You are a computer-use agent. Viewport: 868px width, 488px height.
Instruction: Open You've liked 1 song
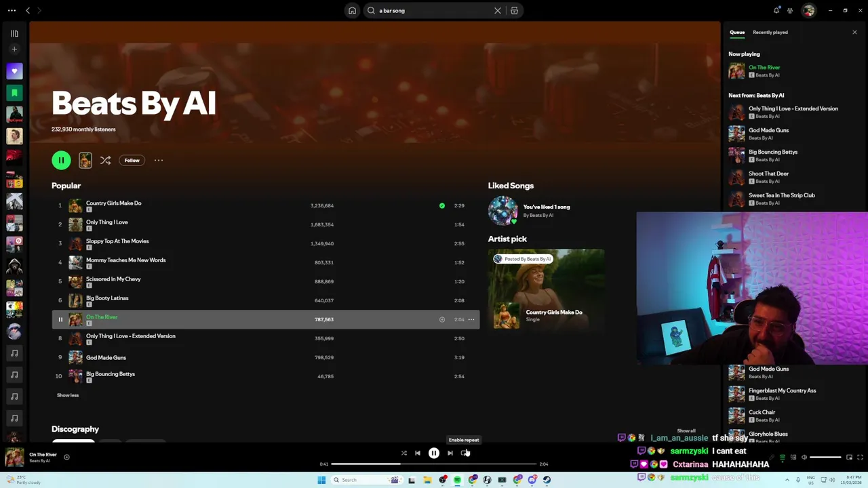[x=547, y=207]
